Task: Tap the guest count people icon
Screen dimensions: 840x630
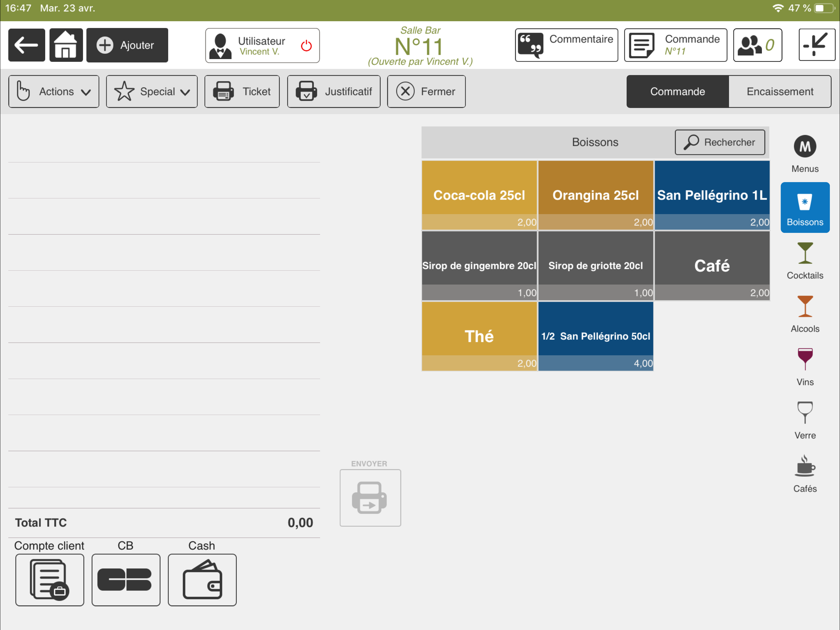Action: [757, 45]
